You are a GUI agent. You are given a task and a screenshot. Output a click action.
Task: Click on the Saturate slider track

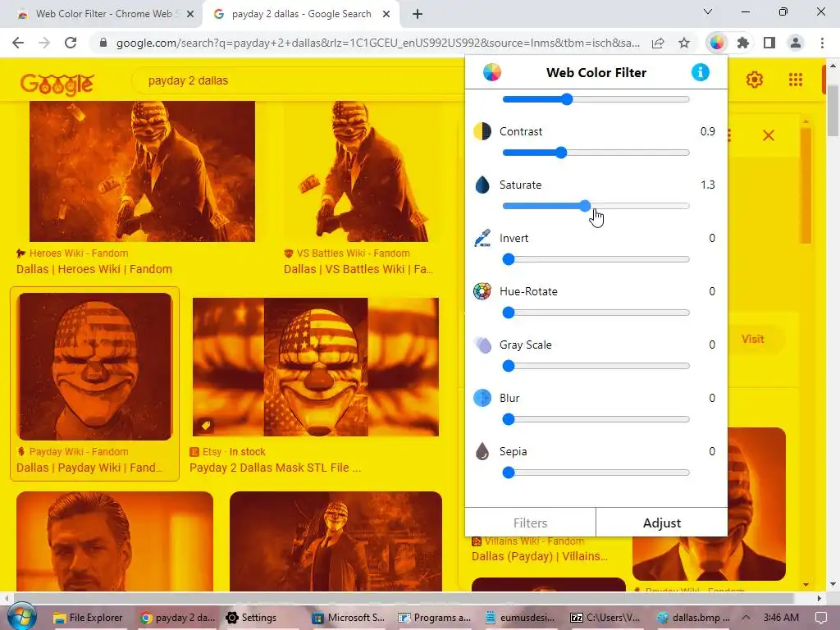(x=596, y=206)
